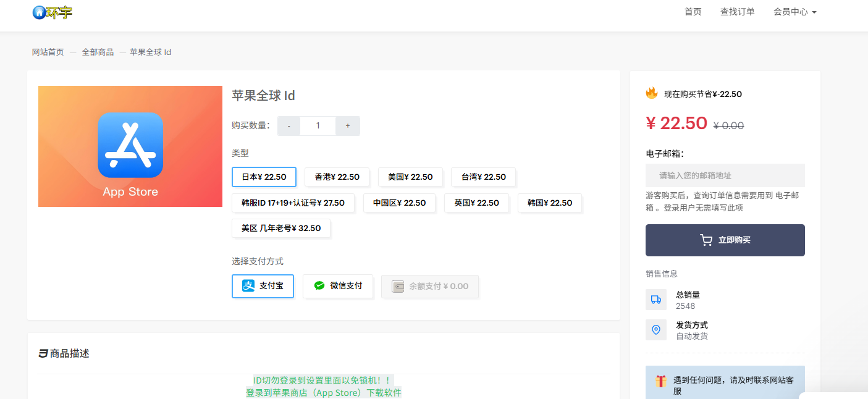Select the 中国区 ¥22.50 type option
This screenshot has height=399, width=868.
tap(399, 203)
